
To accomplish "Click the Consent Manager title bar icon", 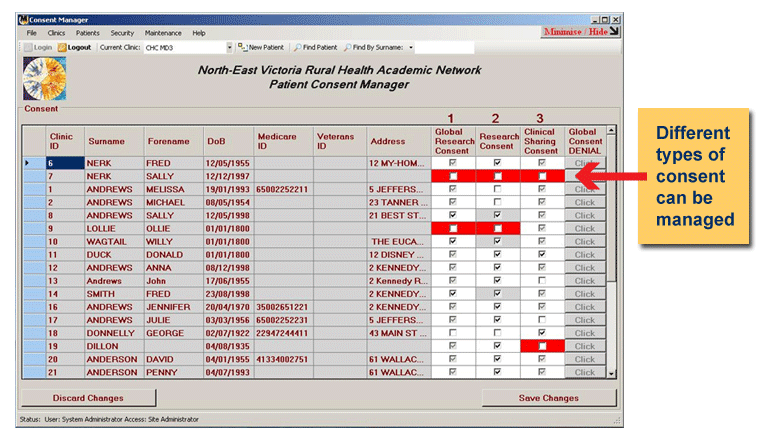I will [23, 19].
